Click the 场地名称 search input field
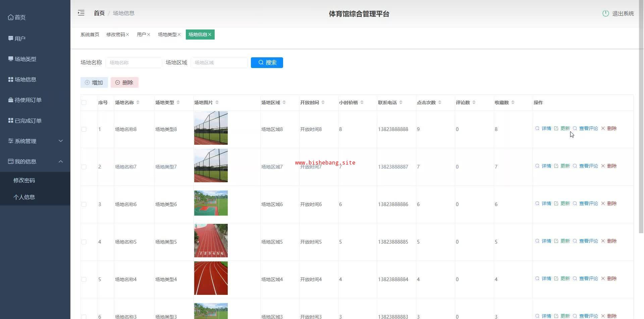644x319 pixels. point(133,63)
